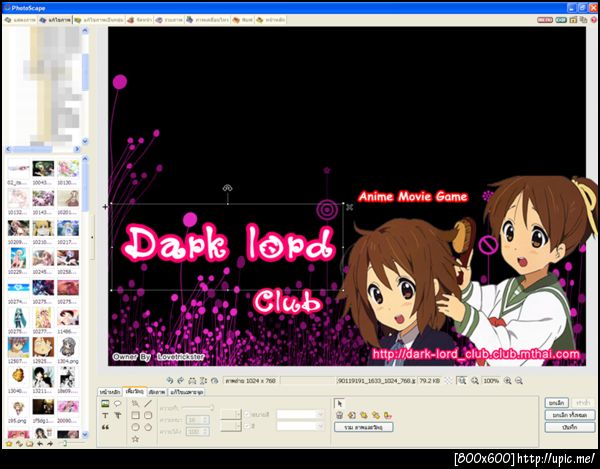Choose the plain Text tool

[105, 415]
